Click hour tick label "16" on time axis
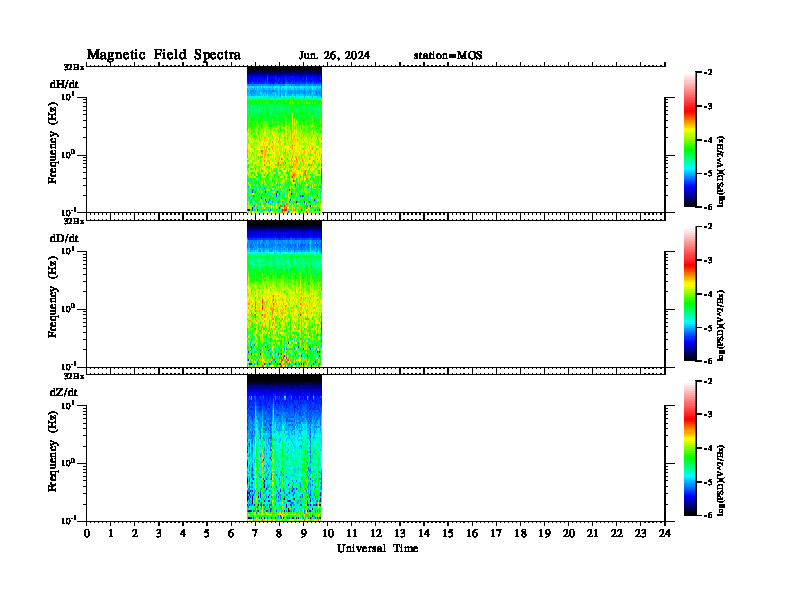Viewport: 792px width, 612px height. pyautogui.click(x=472, y=533)
